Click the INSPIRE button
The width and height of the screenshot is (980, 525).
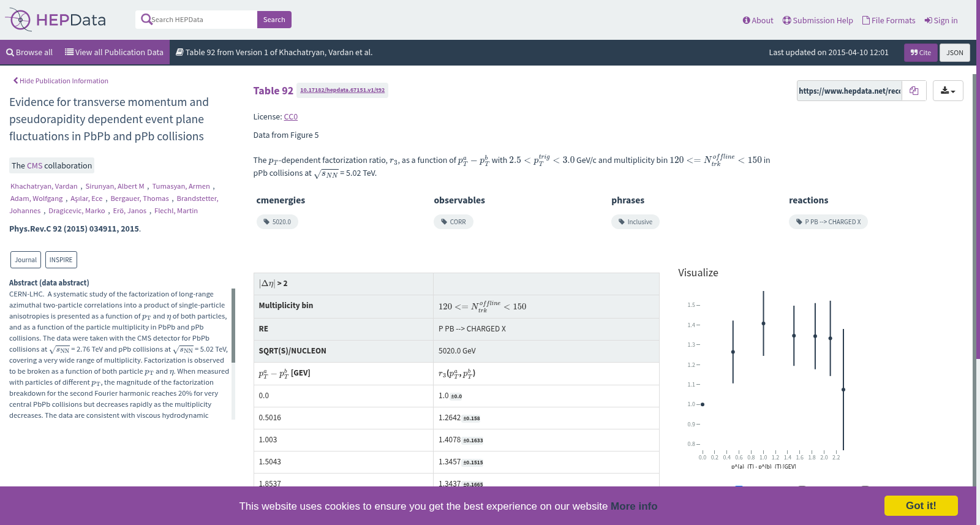click(x=61, y=260)
